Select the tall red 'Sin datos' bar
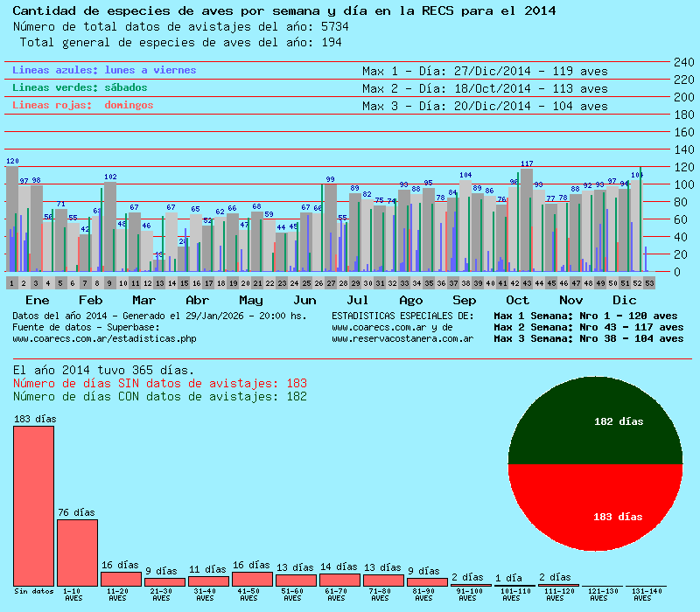This screenshot has width=700, height=612. [x=33, y=505]
